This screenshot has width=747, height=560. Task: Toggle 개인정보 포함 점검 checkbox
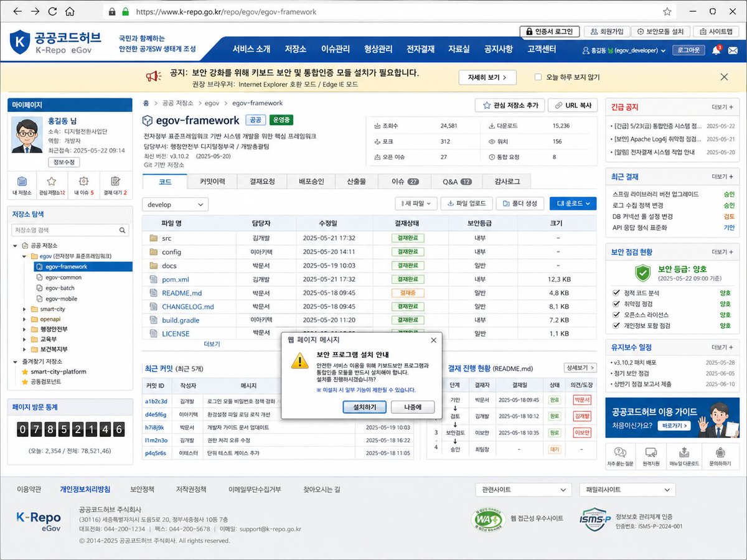click(616, 325)
